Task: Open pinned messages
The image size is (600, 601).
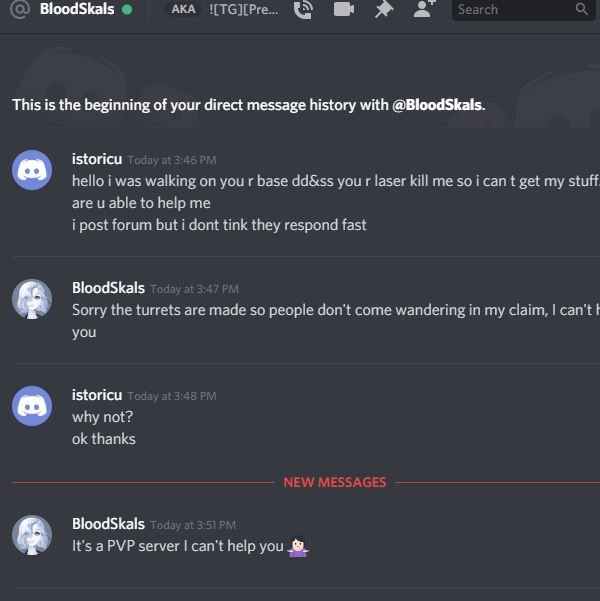Action: 384,10
